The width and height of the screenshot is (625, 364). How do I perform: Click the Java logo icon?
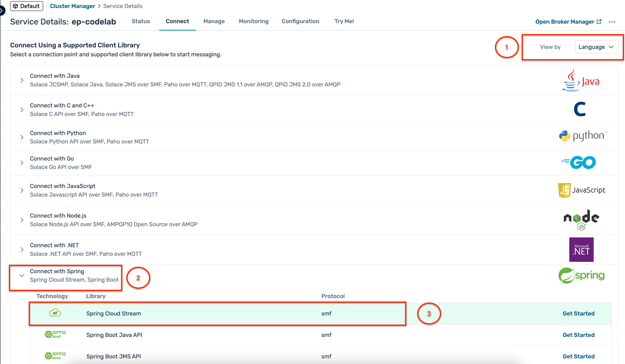[x=581, y=80]
